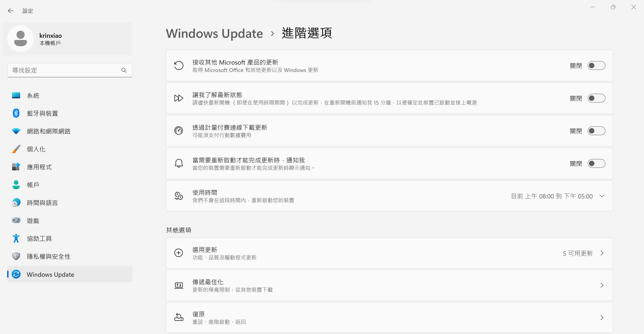Click 功能、品質及驅動程式更新 description
This screenshot has width=644, height=334.
coord(225,257)
